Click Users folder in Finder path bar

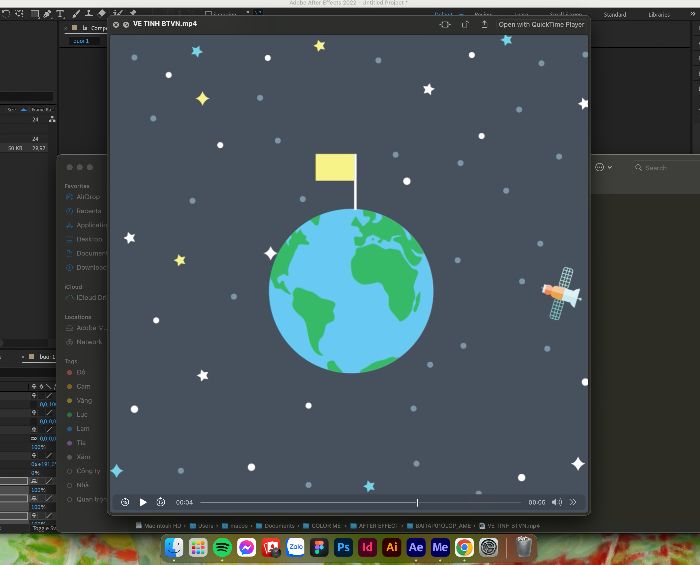pos(202,526)
